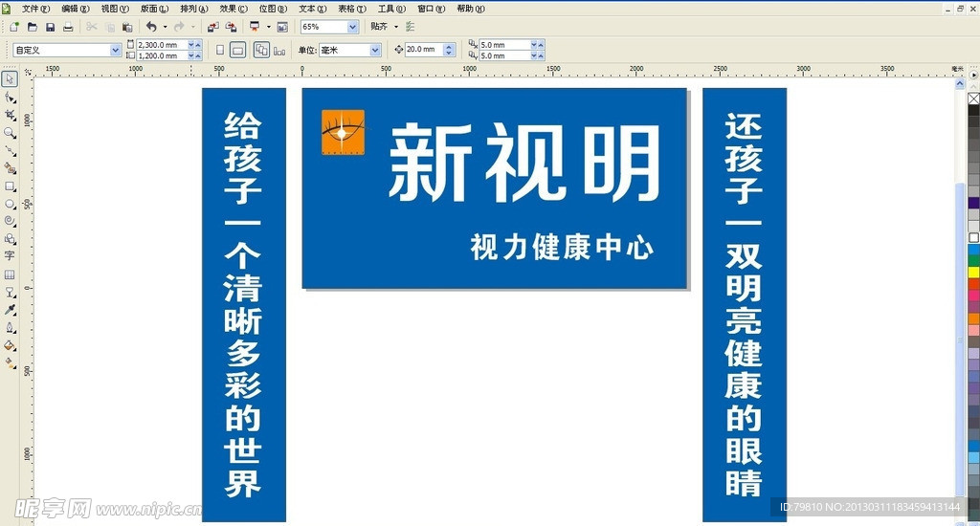
Task: Expand the application launcher dropdown arrow
Action: tap(269, 27)
